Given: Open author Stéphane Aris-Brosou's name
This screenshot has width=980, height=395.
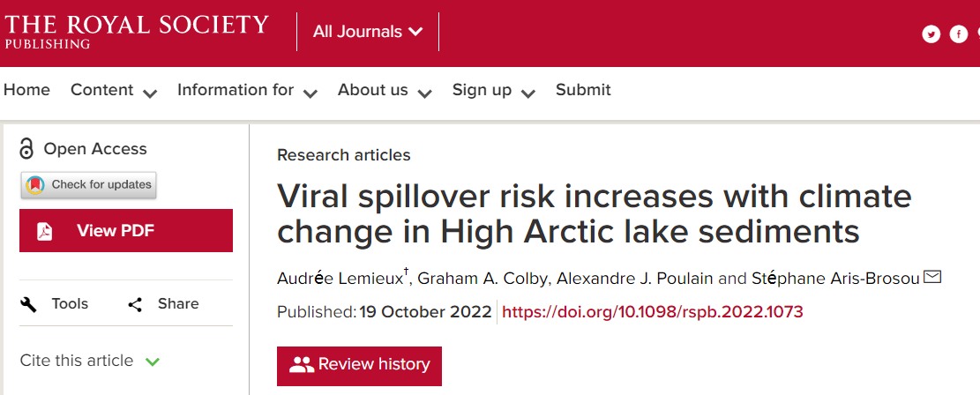Looking at the screenshot, I should coord(835,278).
